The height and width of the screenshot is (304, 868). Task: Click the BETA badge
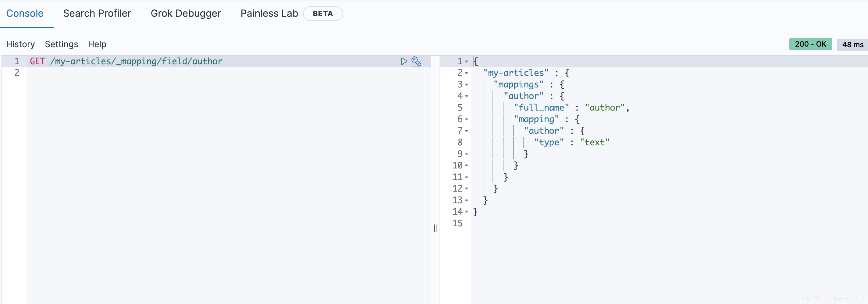pyautogui.click(x=323, y=14)
